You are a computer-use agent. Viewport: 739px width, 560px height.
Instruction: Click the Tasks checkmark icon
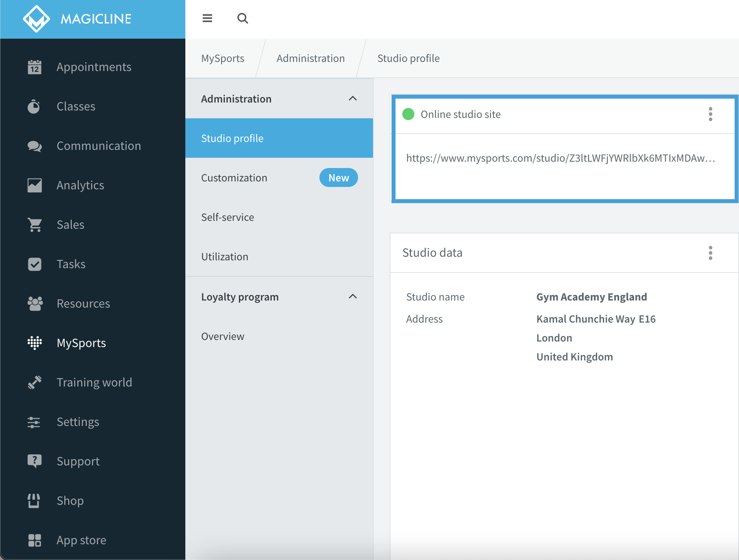click(x=35, y=264)
